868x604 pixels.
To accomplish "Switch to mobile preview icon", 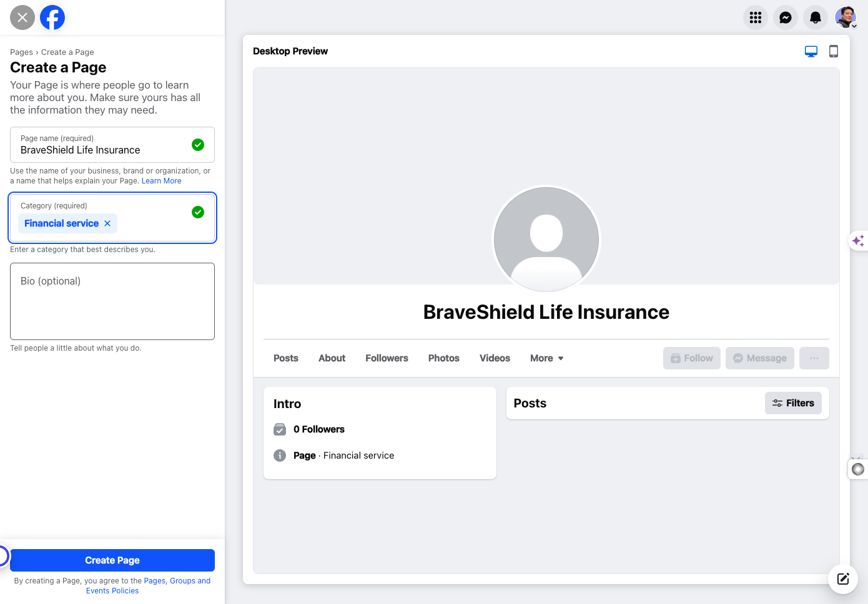I will point(834,51).
